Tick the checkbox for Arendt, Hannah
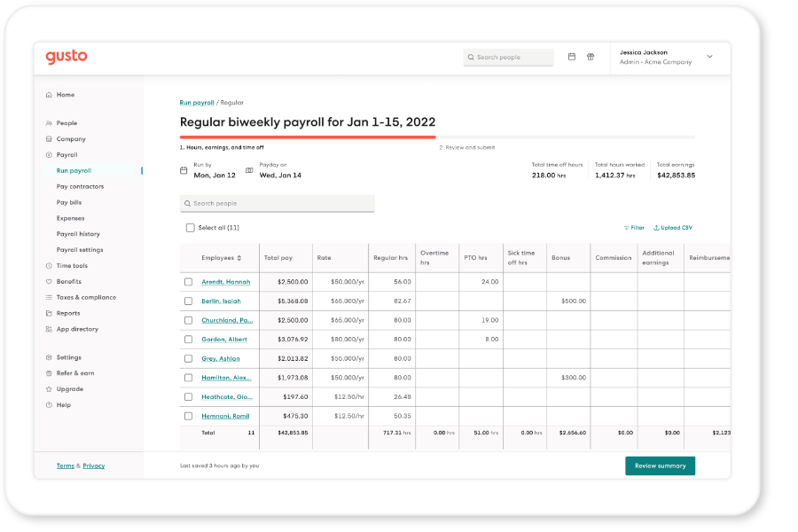The image size is (798, 532). tap(188, 282)
